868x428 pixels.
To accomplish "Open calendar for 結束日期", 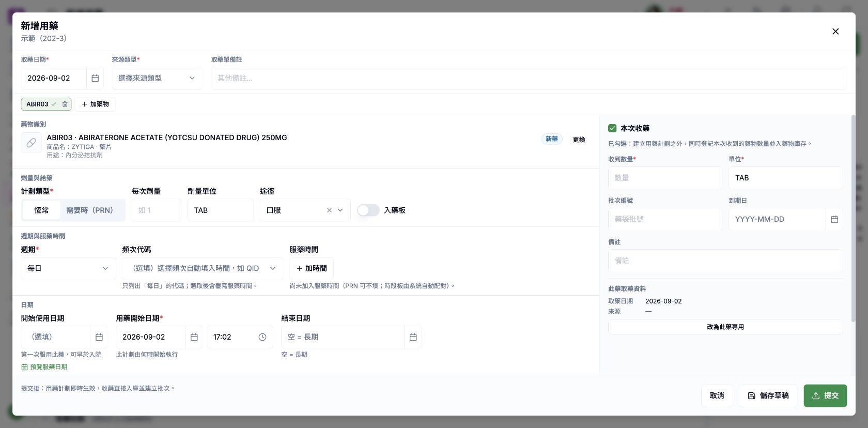I will pos(413,337).
